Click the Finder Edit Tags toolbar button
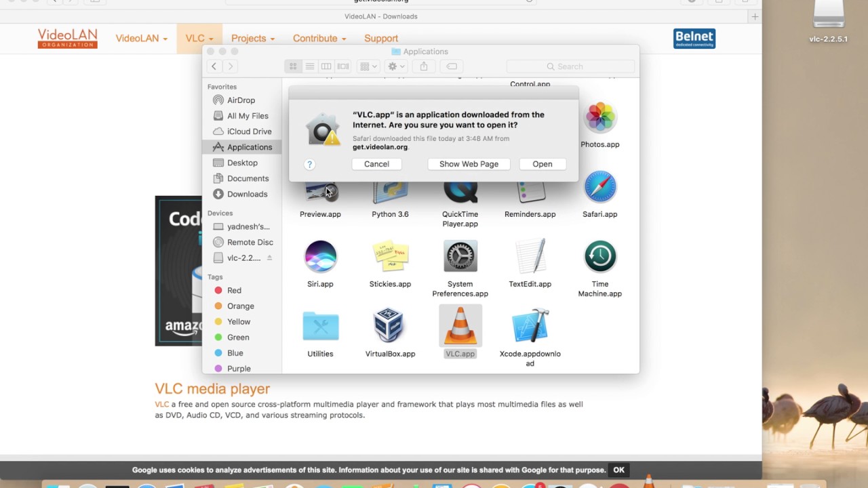The image size is (868, 488). point(452,66)
